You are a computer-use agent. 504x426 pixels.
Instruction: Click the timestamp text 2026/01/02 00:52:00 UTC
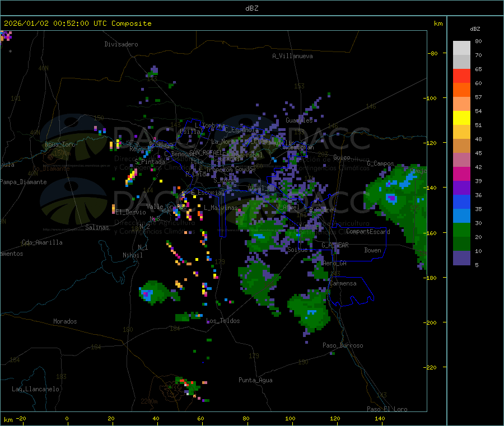[x=55, y=24]
